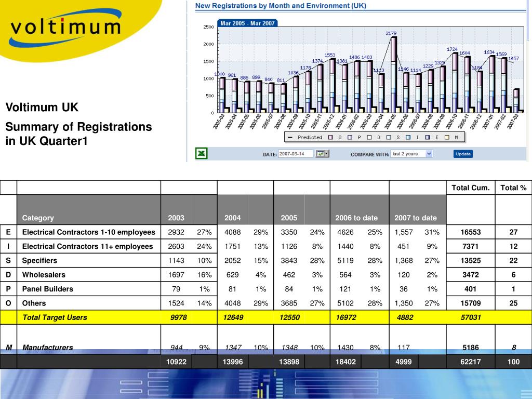Select Electrical Contractors 1-10 employees row label

pos(88,232)
